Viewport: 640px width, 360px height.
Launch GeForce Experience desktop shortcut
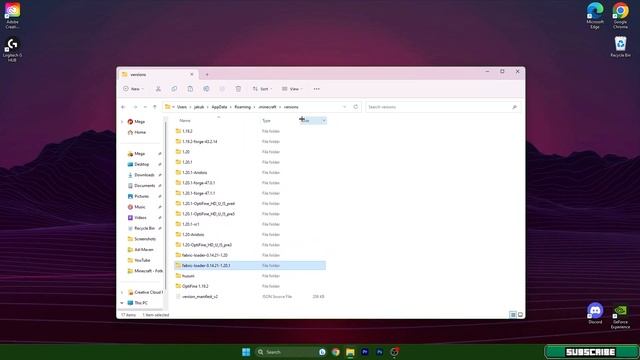point(620,316)
